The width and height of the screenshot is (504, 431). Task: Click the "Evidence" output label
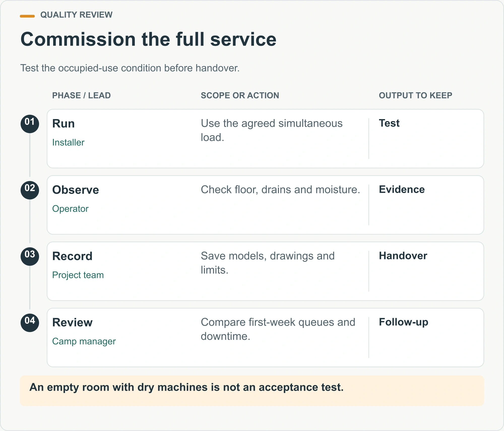(402, 189)
